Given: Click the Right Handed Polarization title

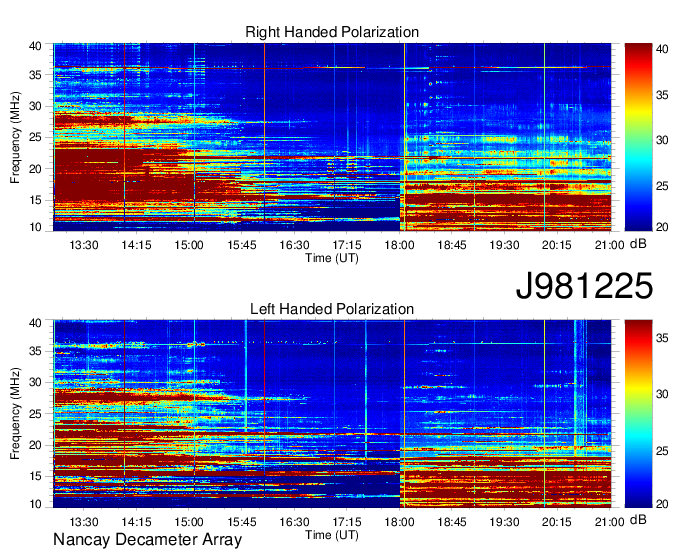Looking at the screenshot, I should [x=332, y=32].
